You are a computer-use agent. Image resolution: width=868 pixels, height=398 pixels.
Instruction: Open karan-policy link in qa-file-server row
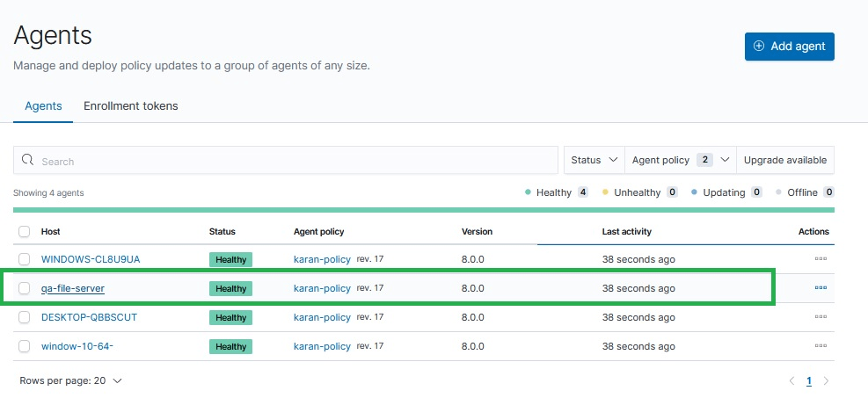pos(322,288)
